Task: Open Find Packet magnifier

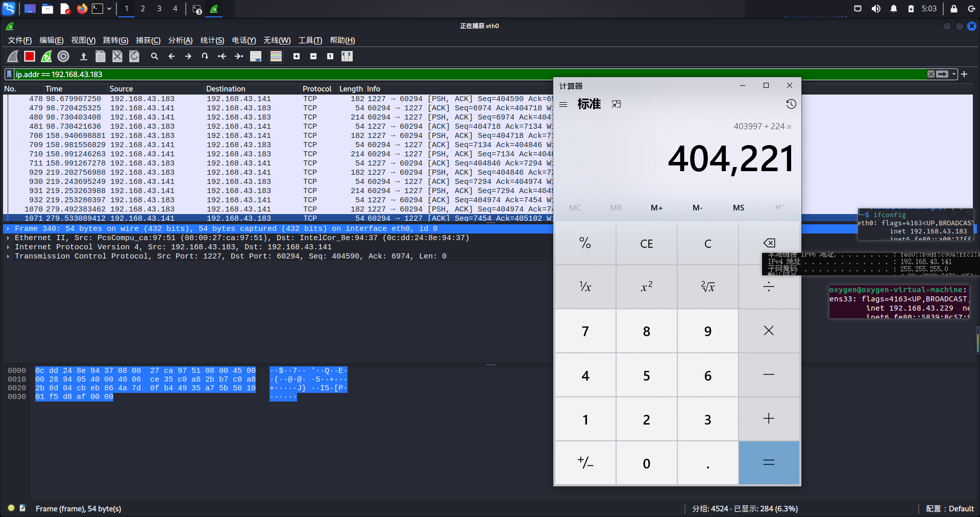Action: [155, 56]
